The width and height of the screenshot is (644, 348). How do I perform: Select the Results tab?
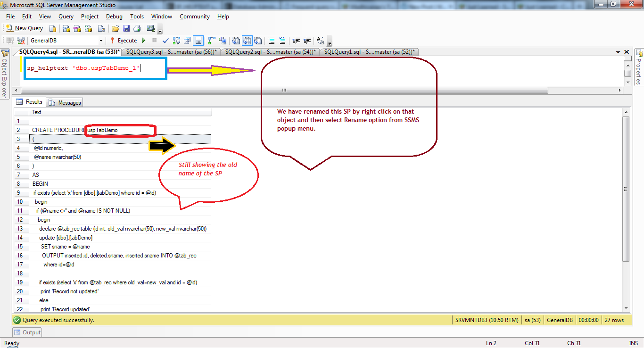29,102
